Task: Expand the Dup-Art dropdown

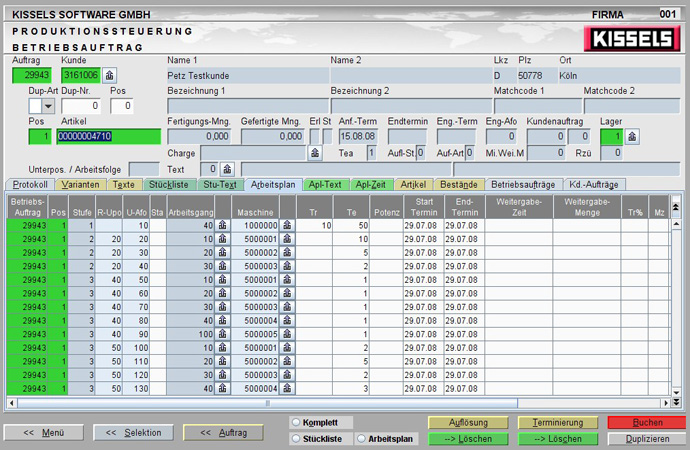Action: pos(48,106)
